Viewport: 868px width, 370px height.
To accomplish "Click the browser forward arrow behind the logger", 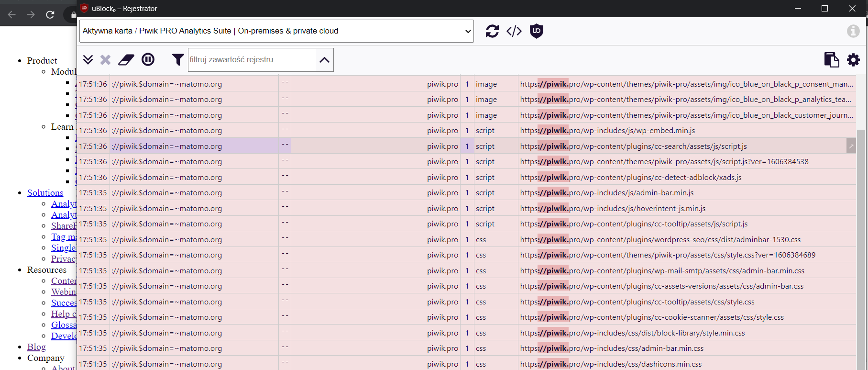I will point(31,15).
